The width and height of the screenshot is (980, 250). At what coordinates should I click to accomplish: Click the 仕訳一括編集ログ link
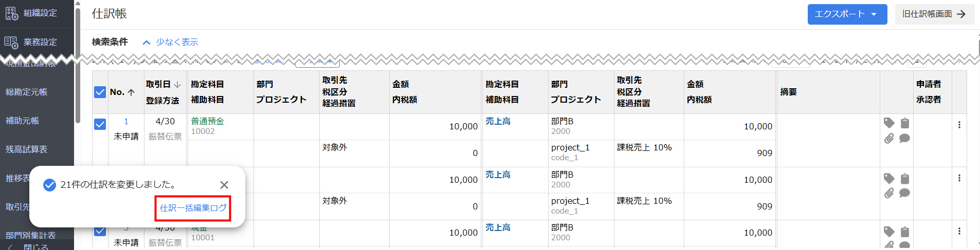[193, 208]
